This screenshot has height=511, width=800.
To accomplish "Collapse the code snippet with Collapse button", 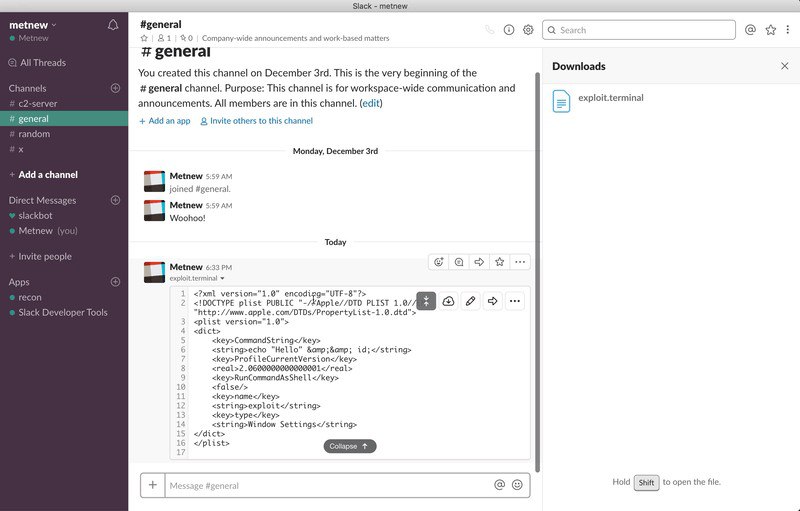I will coord(349,446).
